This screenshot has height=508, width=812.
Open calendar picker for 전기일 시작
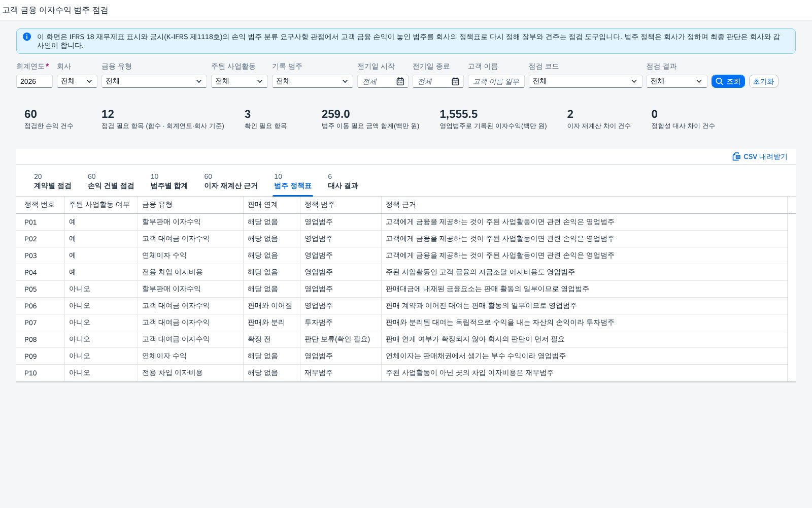400,81
